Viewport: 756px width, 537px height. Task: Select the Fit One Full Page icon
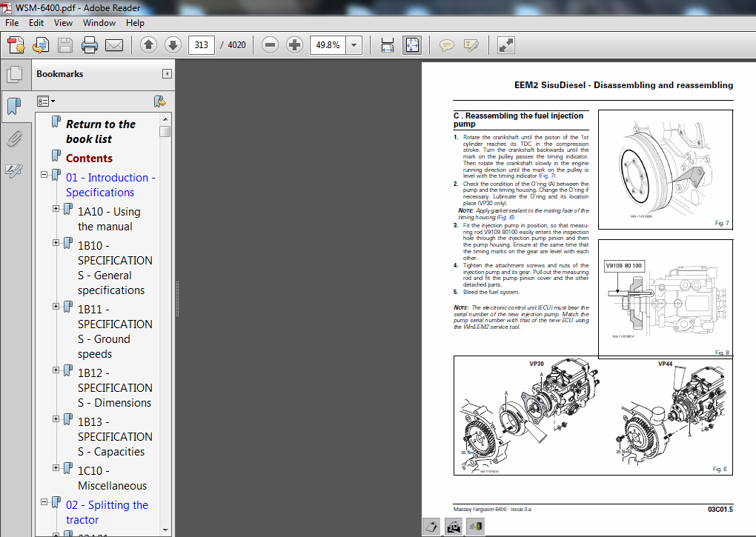pyautogui.click(x=412, y=45)
